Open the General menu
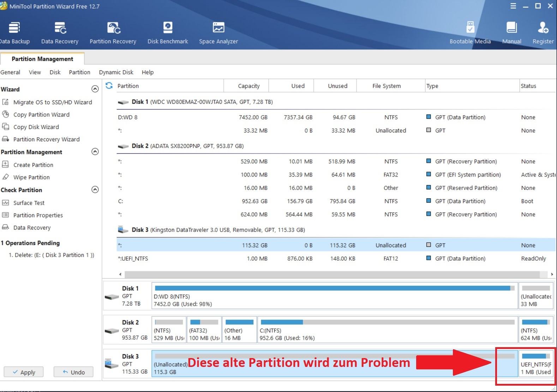 tap(10, 72)
